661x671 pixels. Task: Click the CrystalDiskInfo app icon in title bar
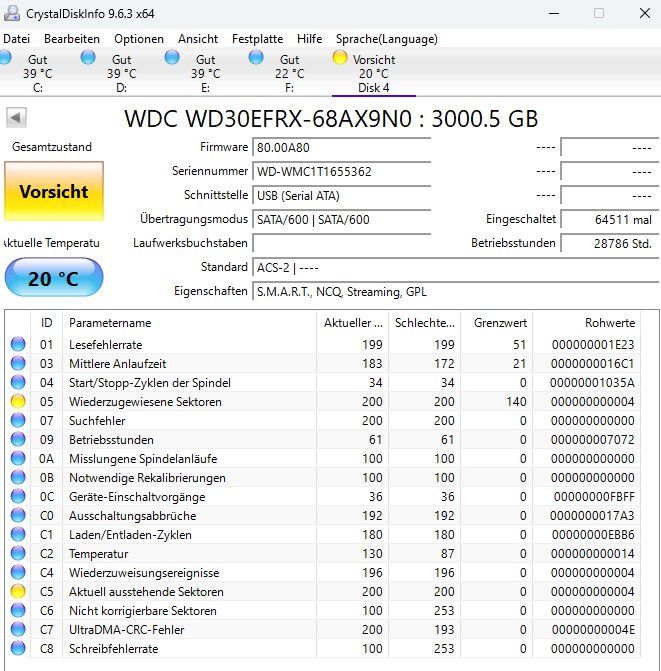[x=12, y=13]
